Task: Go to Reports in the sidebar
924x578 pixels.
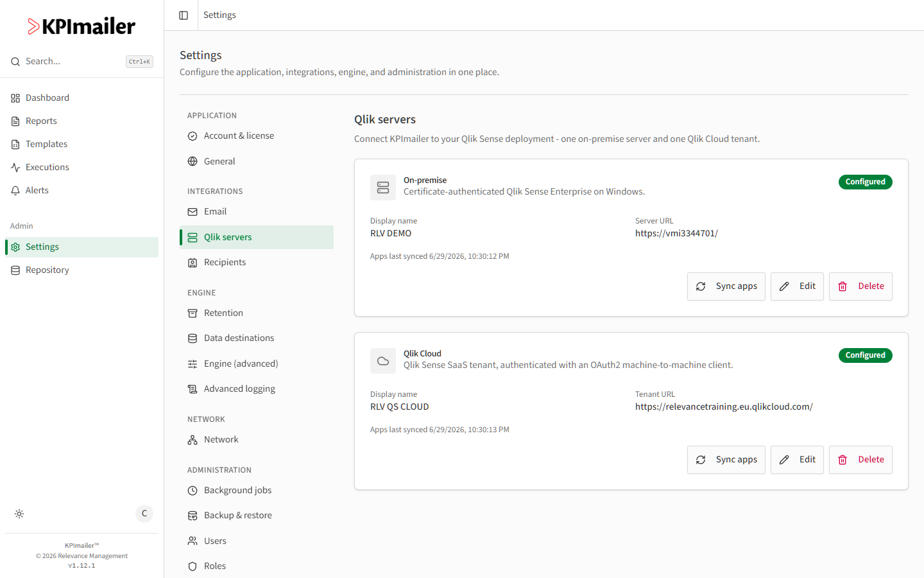Action: 81,121
